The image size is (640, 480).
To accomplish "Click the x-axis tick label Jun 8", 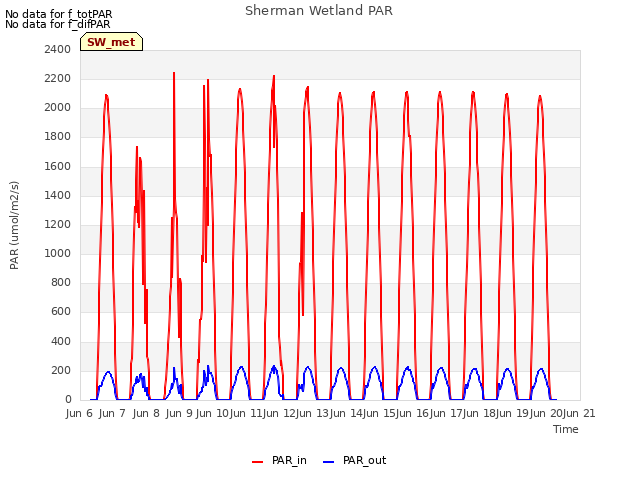I will pos(146,413).
